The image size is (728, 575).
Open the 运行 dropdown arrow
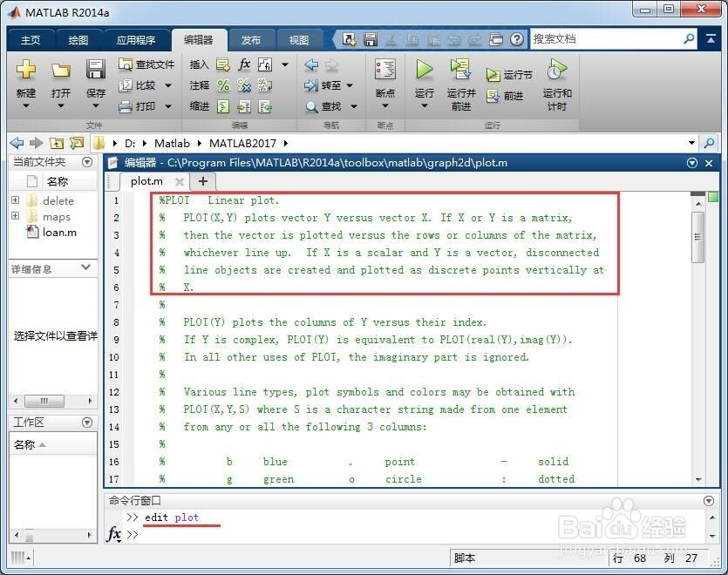425,105
